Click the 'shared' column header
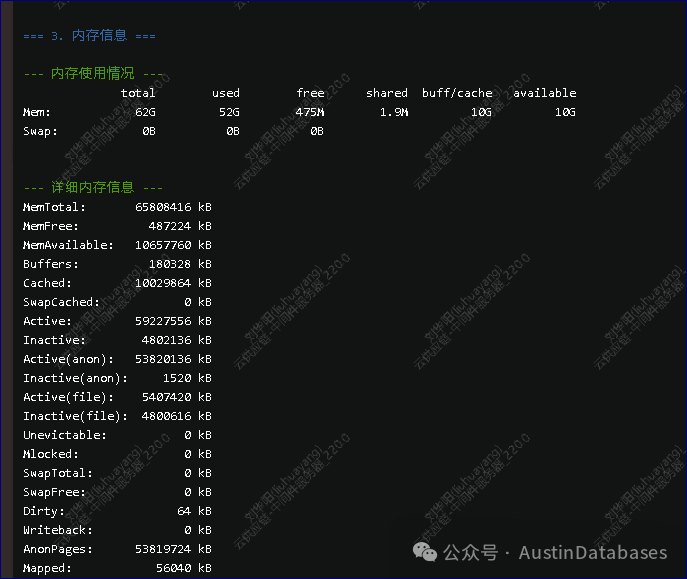This screenshot has height=579, width=687. pyautogui.click(x=387, y=93)
